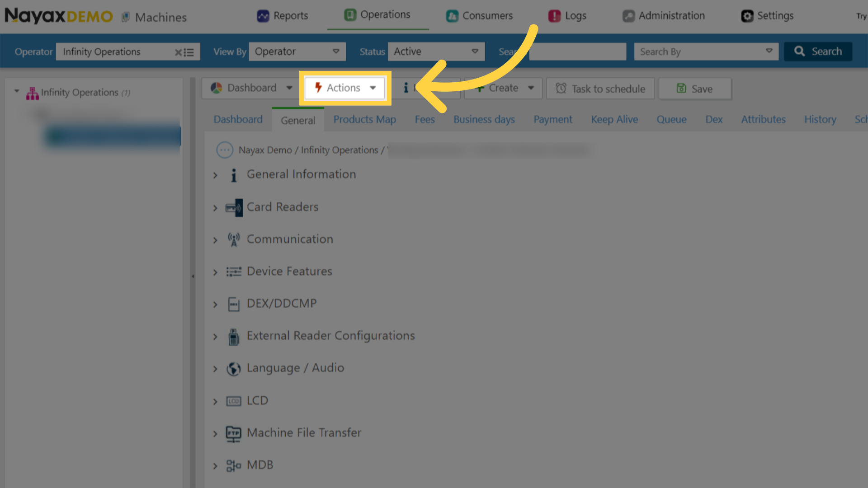Open the operator list icon
This screenshot has width=868, height=488.
(x=189, y=52)
